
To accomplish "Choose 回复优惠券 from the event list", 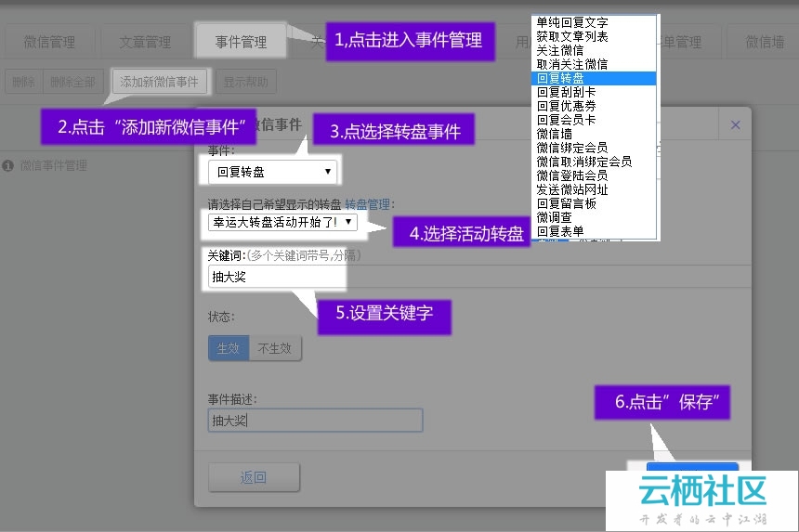I will click(x=566, y=107).
